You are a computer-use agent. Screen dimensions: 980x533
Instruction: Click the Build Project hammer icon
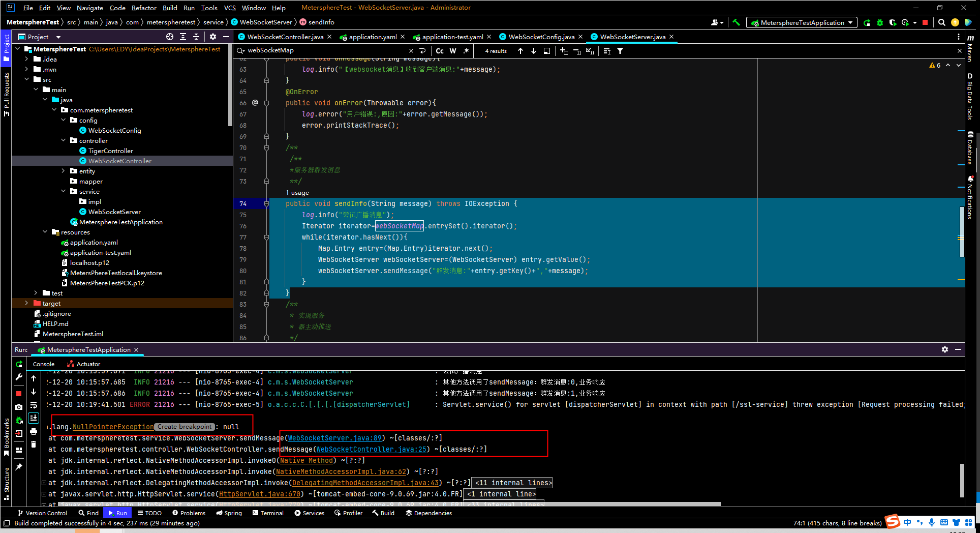coord(736,22)
